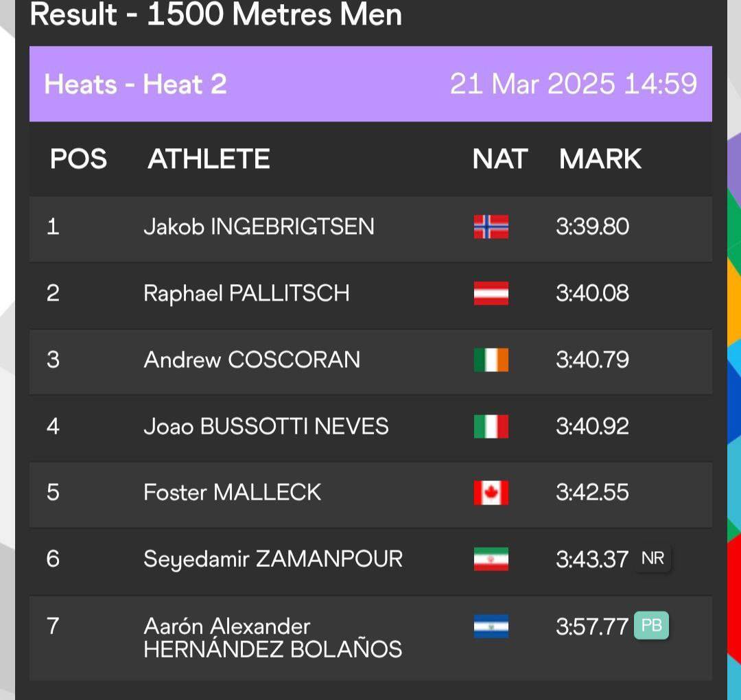The width and height of the screenshot is (741, 700).
Task: Open Raphael PALLITSCH athlete profile
Action: [x=247, y=293]
